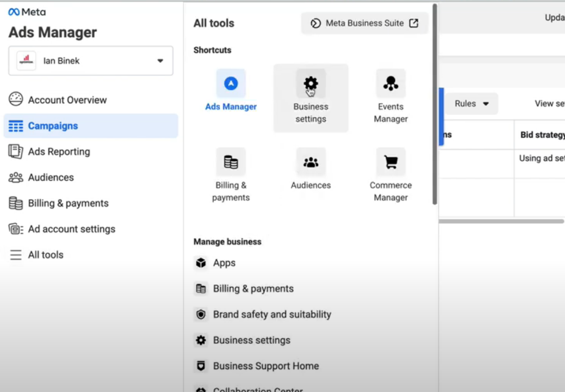Viewport: 565px width, 392px height.
Task: Open Ad account settings in the sidebar
Action: click(x=91, y=229)
